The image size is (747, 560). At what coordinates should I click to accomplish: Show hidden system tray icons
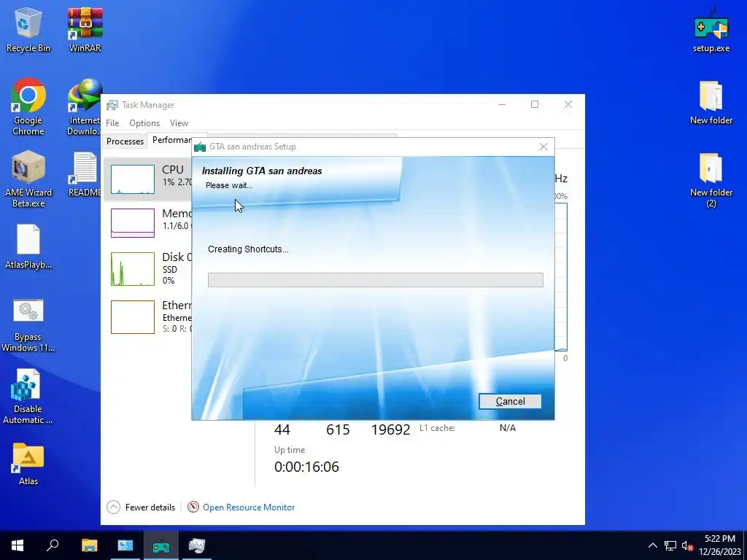pos(653,545)
